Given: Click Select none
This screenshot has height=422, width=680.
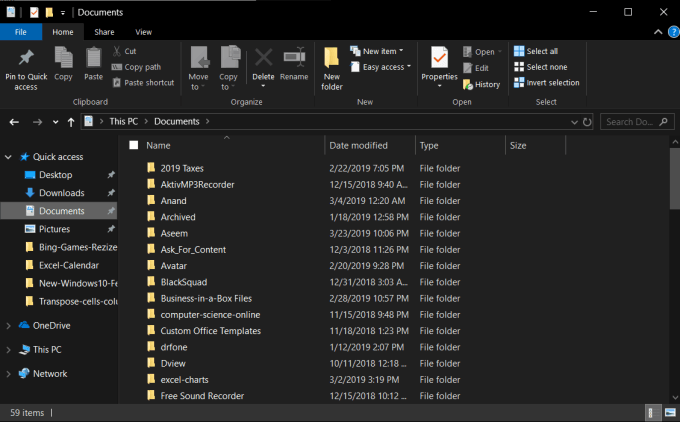Looking at the screenshot, I should coord(540,67).
